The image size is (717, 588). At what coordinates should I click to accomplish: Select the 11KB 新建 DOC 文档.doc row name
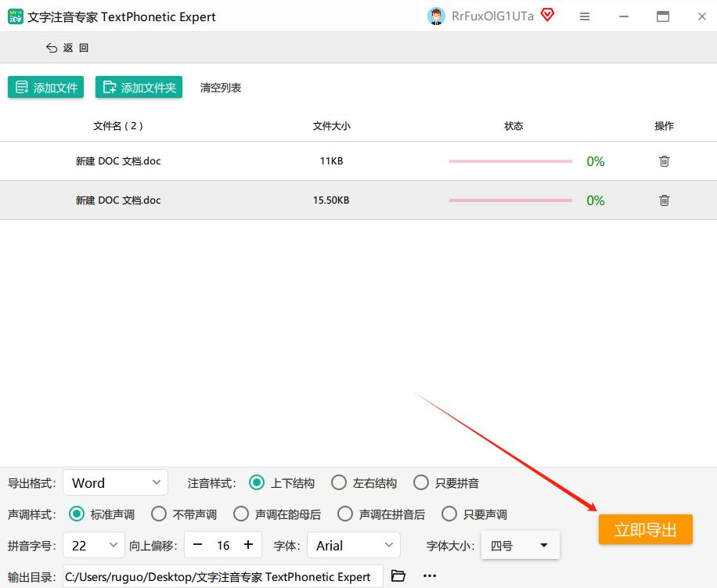(118, 161)
